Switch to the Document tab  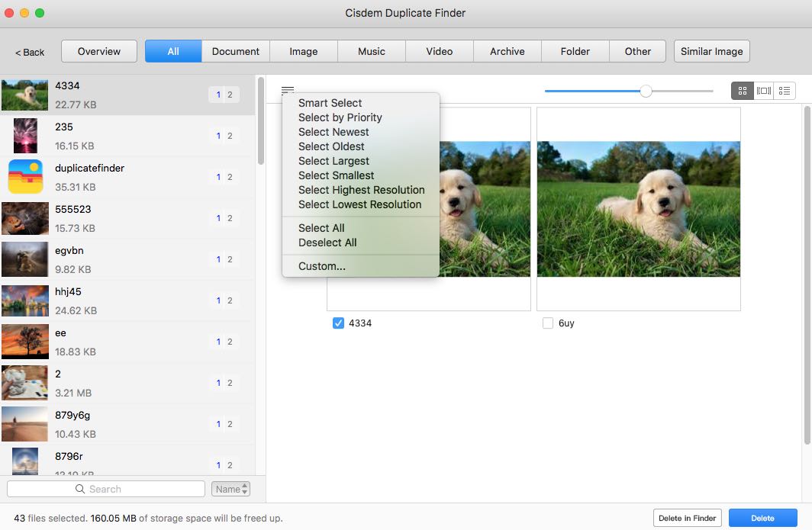pos(236,51)
